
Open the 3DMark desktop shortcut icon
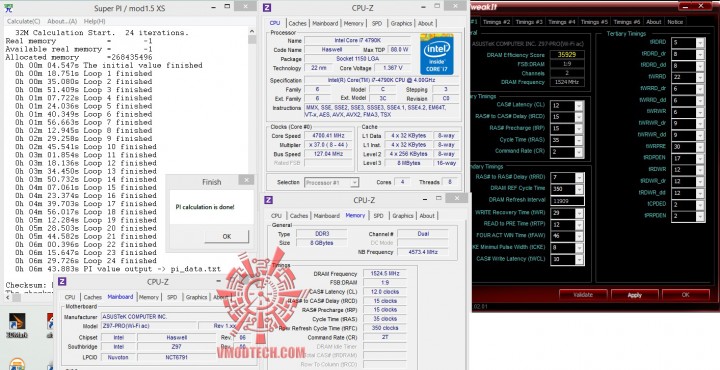click(x=17, y=325)
